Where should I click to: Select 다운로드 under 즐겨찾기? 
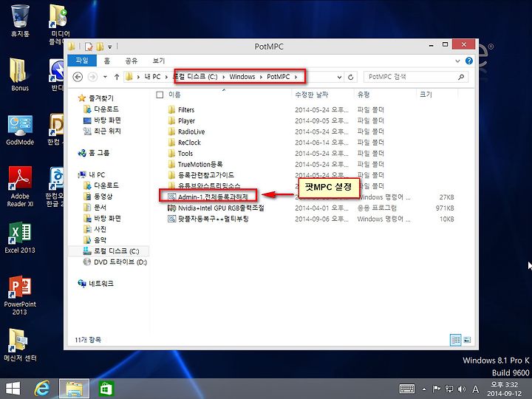point(102,109)
